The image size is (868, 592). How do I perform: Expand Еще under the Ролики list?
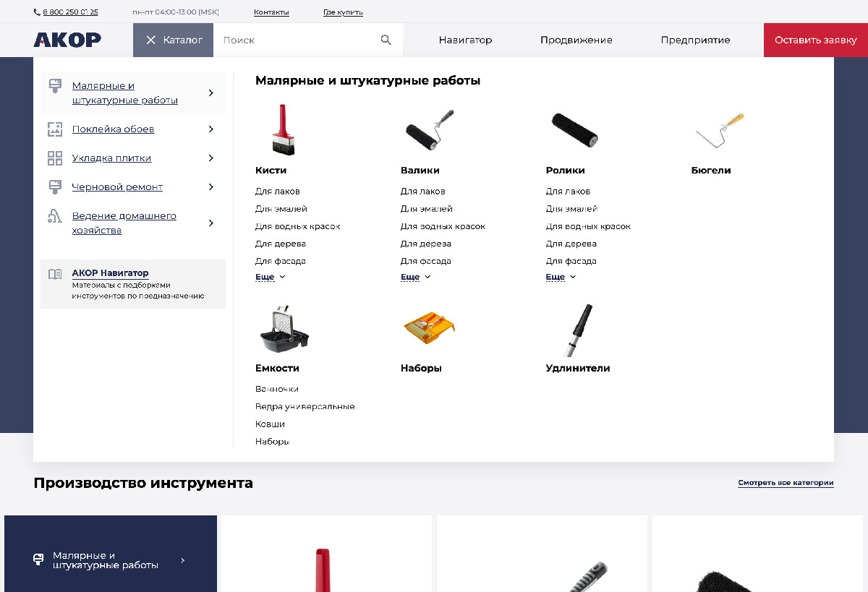pyautogui.click(x=561, y=277)
